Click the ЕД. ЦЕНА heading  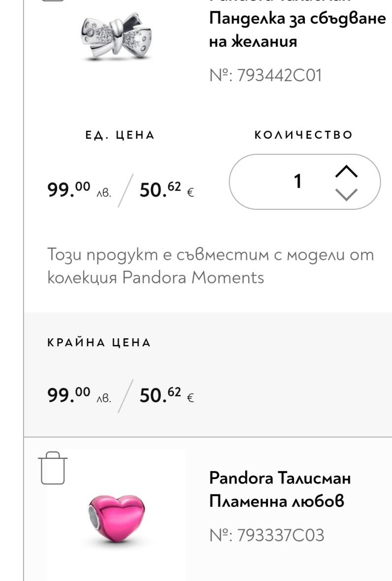[x=120, y=135]
